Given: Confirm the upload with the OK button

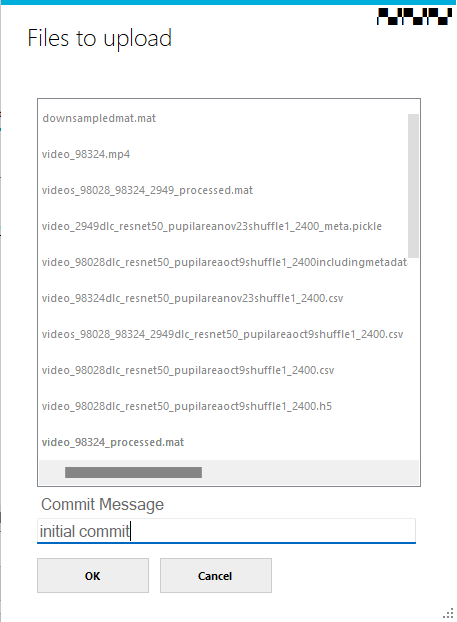Looking at the screenshot, I should click(x=93, y=576).
